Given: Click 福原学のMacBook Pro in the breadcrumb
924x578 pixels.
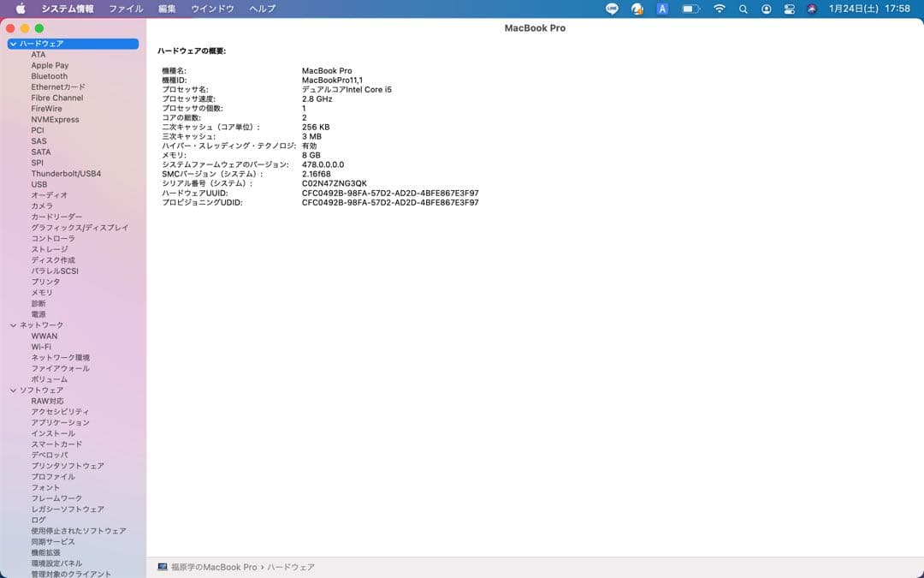Looking at the screenshot, I should coord(213,567).
